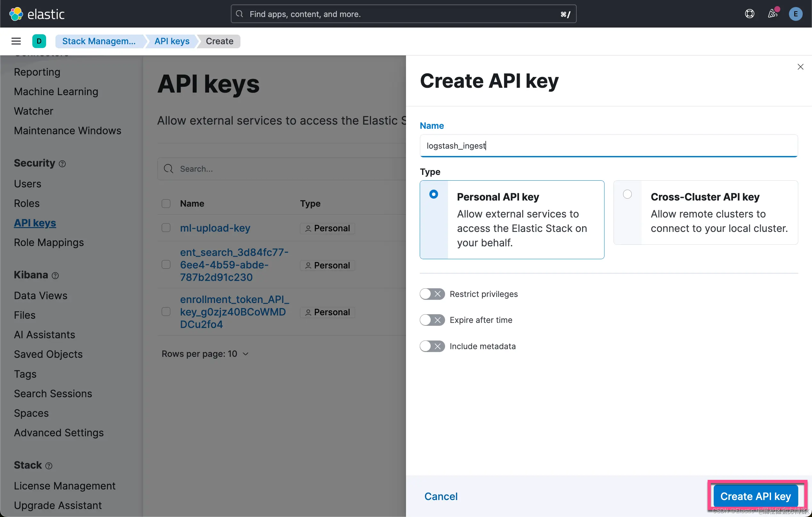Toggle the Include metadata switch
Viewport: 812px width, 517px height.
[432, 346]
